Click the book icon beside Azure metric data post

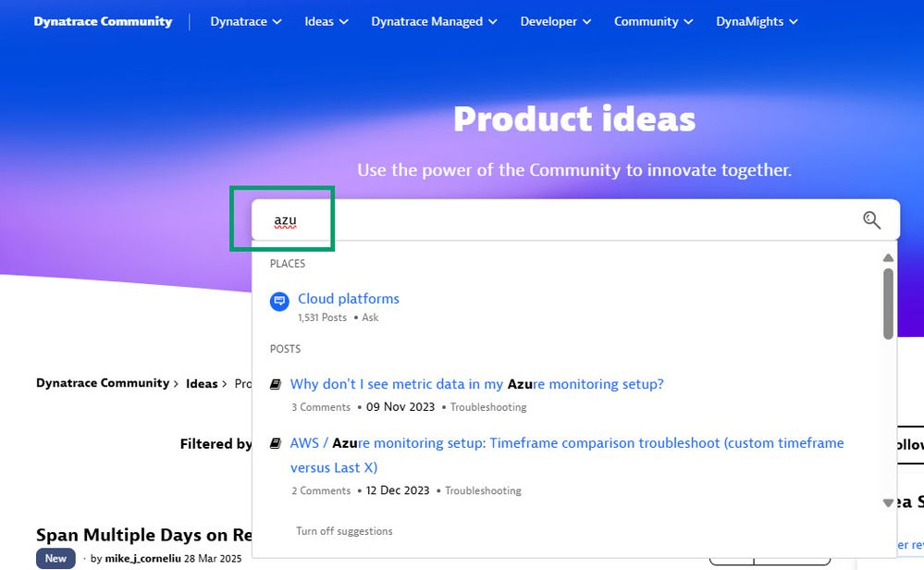click(x=276, y=384)
